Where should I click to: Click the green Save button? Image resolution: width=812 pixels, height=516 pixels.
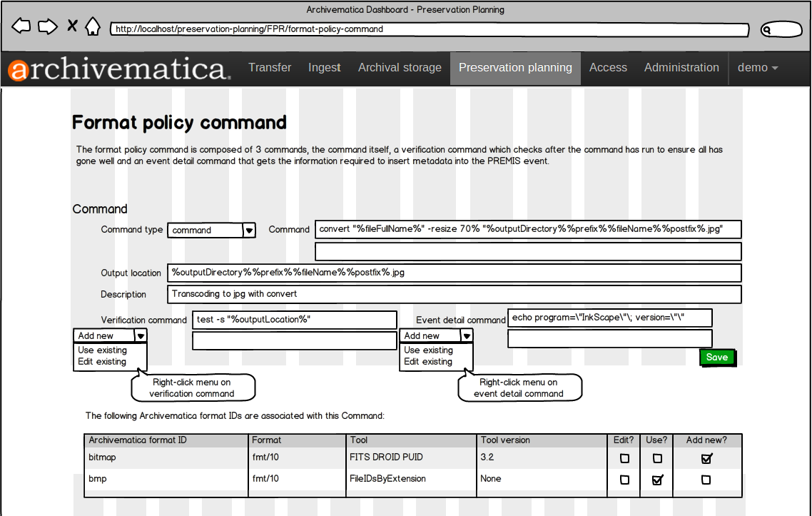coord(716,358)
